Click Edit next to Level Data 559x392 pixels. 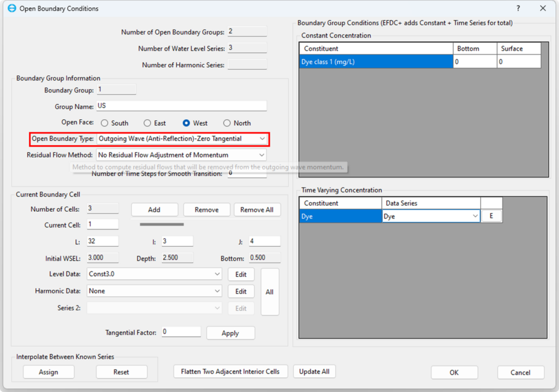(x=240, y=274)
